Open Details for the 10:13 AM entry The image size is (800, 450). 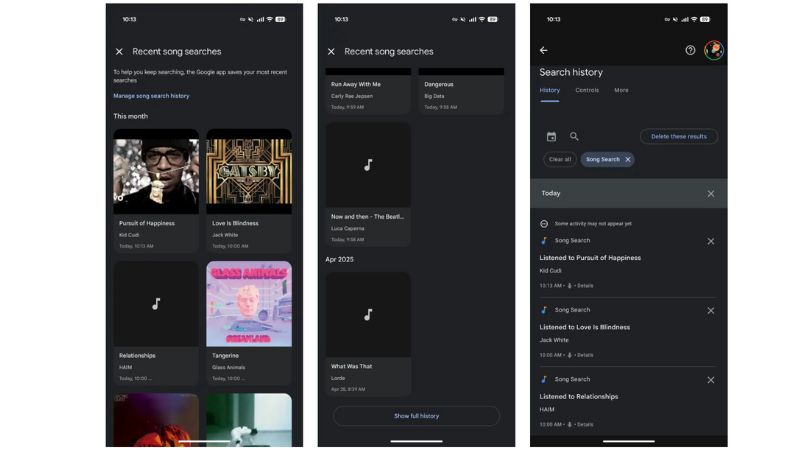(x=585, y=286)
